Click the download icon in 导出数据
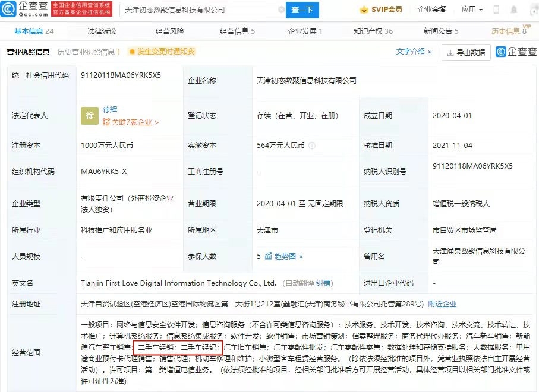Image resolution: width=539 pixels, height=392 pixels. point(450,53)
